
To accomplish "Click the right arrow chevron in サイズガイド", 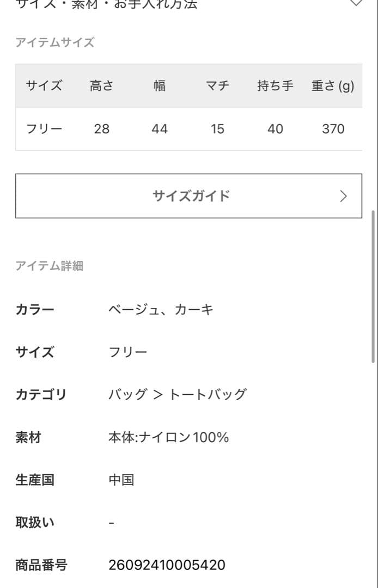I will click(343, 196).
